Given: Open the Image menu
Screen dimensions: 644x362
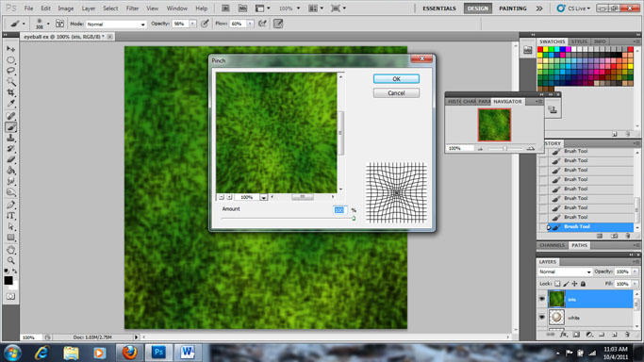Looking at the screenshot, I should coord(66,8).
